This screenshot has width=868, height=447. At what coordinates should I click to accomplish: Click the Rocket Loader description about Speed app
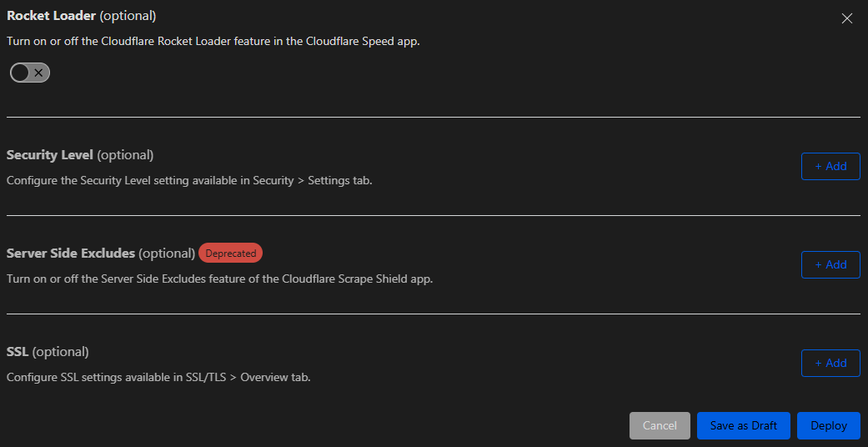tap(213, 40)
